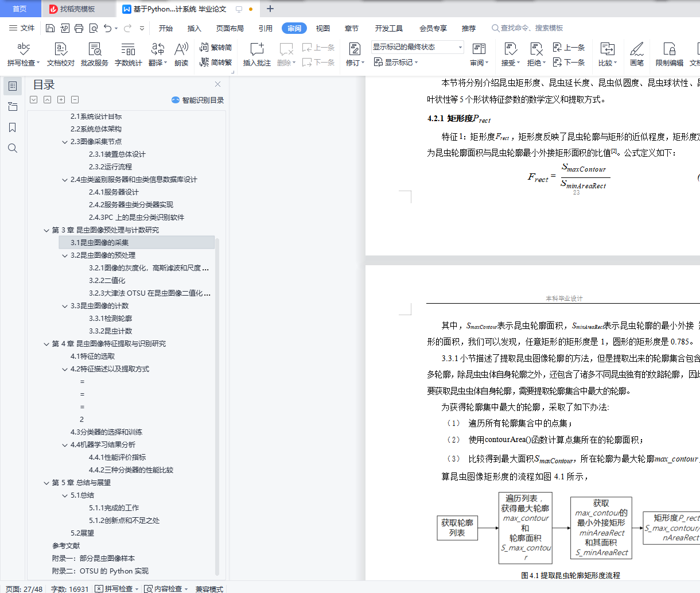This screenshot has width=700, height=593.
Task: Open the 找稻壳模板 tab
Action: pos(78,9)
